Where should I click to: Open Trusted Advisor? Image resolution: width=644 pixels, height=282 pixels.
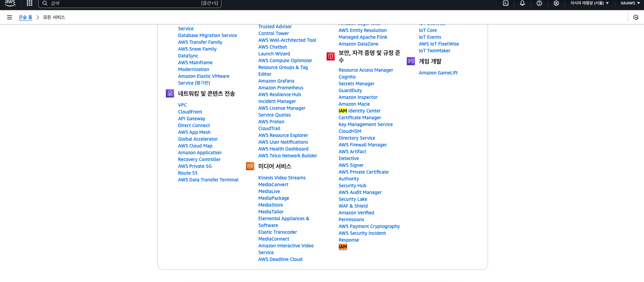tap(275, 27)
